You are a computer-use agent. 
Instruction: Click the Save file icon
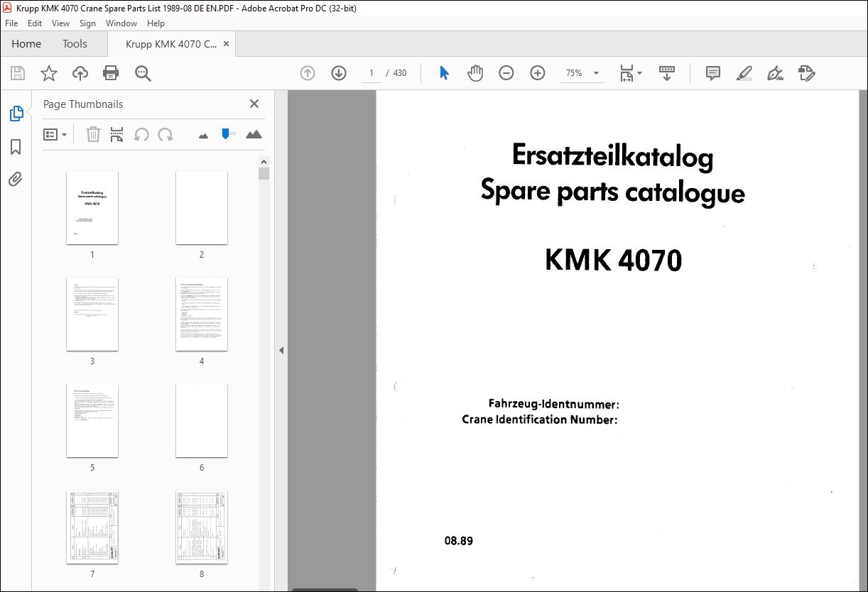click(18, 73)
